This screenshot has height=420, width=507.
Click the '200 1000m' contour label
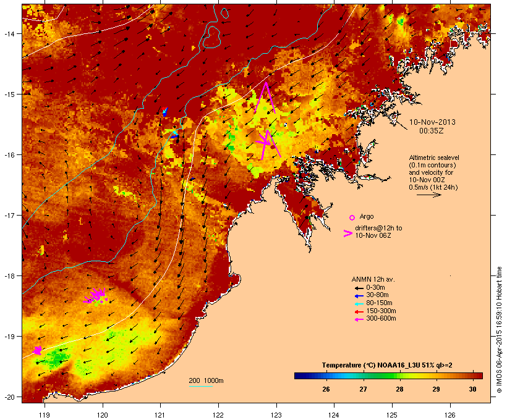coord(206,380)
